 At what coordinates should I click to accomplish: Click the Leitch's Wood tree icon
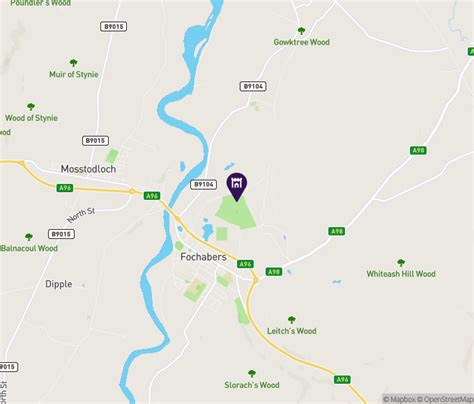tap(292, 320)
